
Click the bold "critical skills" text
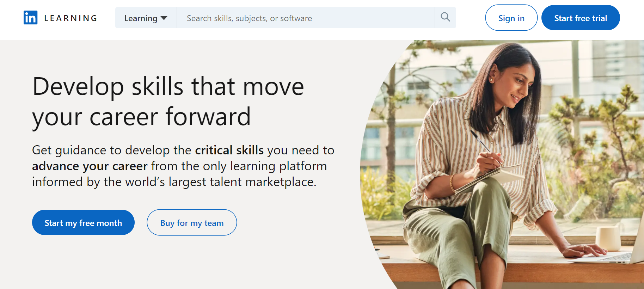[x=229, y=150]
